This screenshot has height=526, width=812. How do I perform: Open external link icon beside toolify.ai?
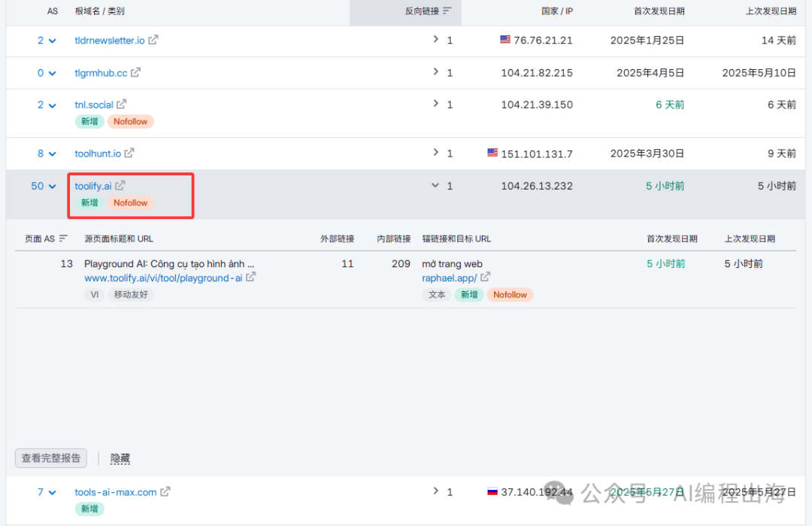pos(120,185)
